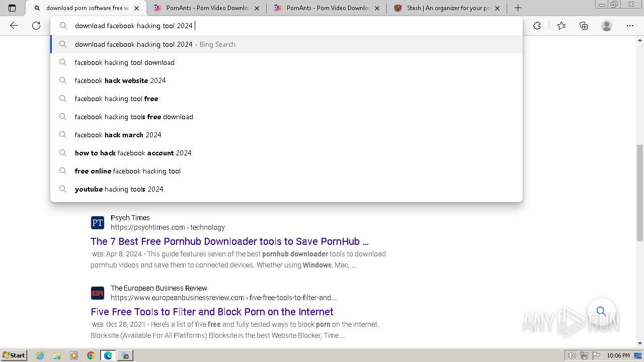Click the European Business Review site logo

click(98, 293)
